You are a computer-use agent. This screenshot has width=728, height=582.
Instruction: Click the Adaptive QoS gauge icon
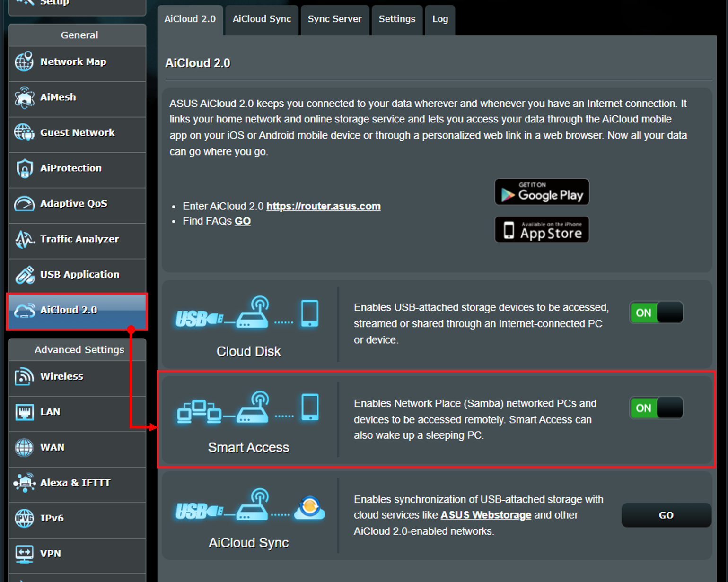[x=24, y=204]
